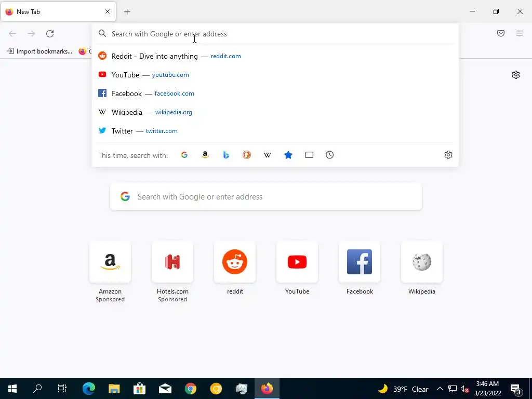This screenshot has height=399, width=532.
Task: Search in bookmarks via star icon
Action: (x=288, y=155)
